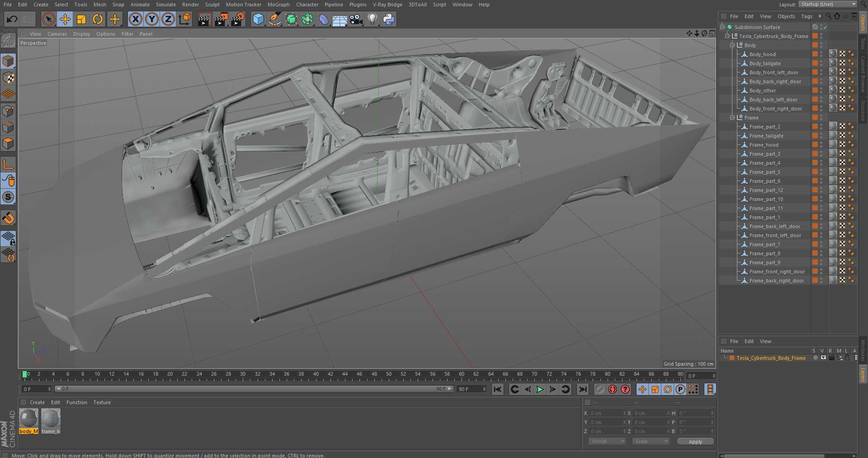This screenshot has height=458, width=868.
Task: Select Body_tailgate object
Action: click(x=765, y=63)
